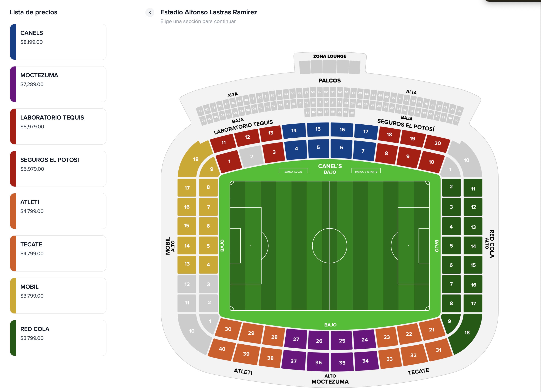Select section 14 in the MOBIL zone
The width and height of the screenshot is (541, 392).
coord(187,245)
